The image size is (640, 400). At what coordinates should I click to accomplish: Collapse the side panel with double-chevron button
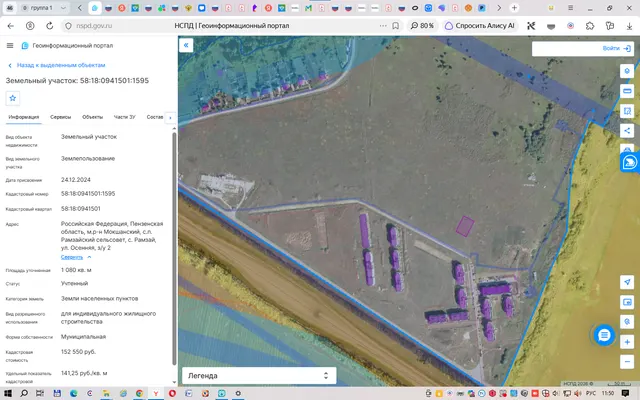click(x=186, y=45)
